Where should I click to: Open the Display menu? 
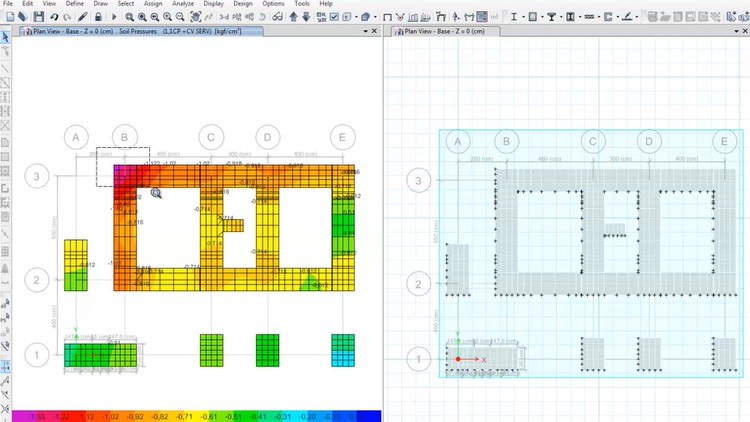213,4
